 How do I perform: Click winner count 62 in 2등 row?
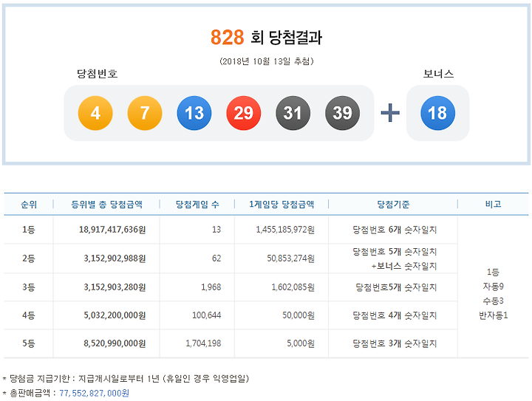216,258
